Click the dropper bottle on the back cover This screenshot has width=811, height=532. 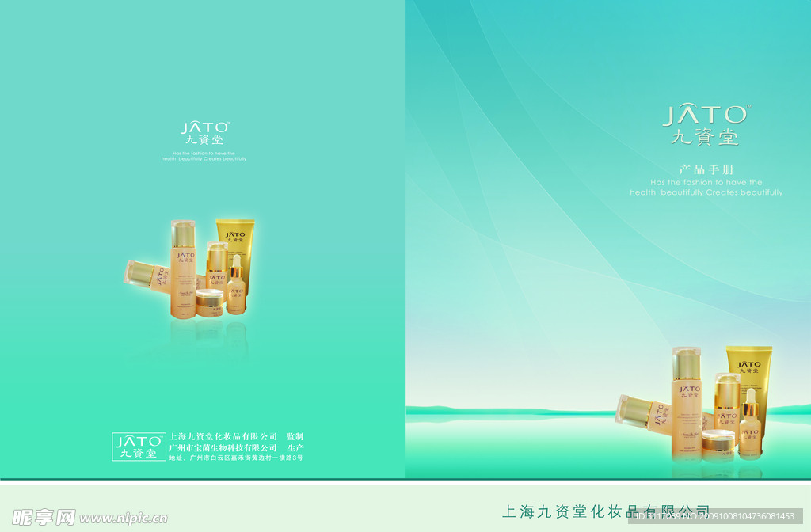point(236,285)
